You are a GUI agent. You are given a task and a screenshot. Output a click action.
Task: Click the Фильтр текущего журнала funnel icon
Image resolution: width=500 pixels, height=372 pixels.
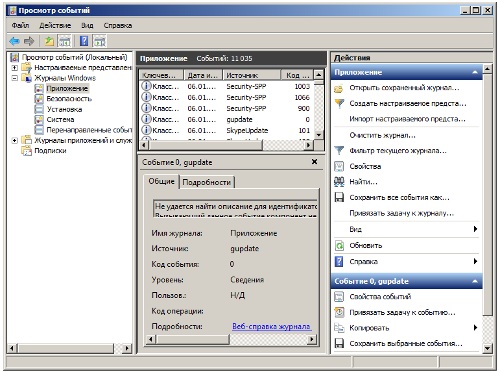pos(339,151)
